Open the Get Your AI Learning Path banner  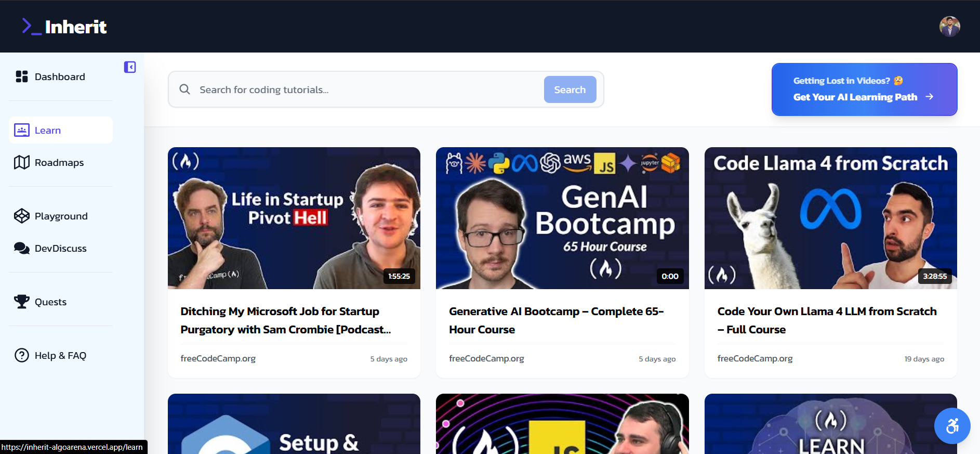click(864, 89)
